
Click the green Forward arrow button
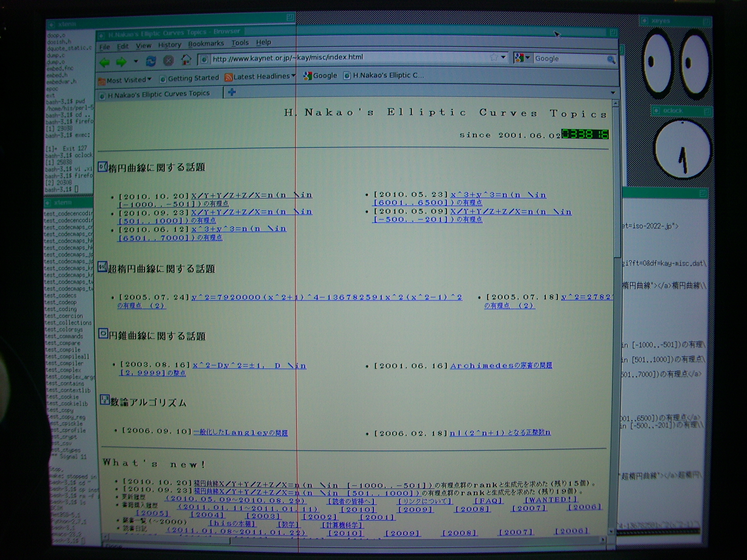coord(121,62)
